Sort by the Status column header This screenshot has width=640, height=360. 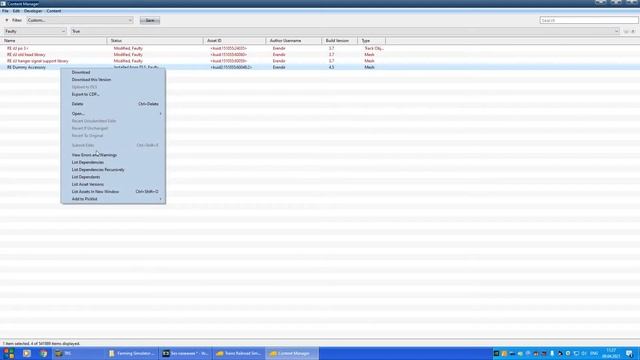pyautogui.click(x=155, y=41)
